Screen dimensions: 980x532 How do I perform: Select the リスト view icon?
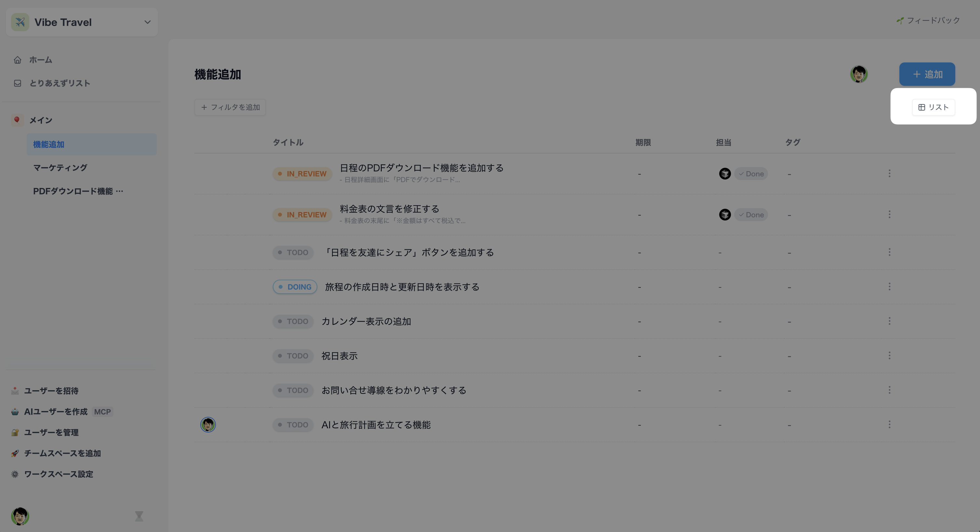[x=933, y=107]
